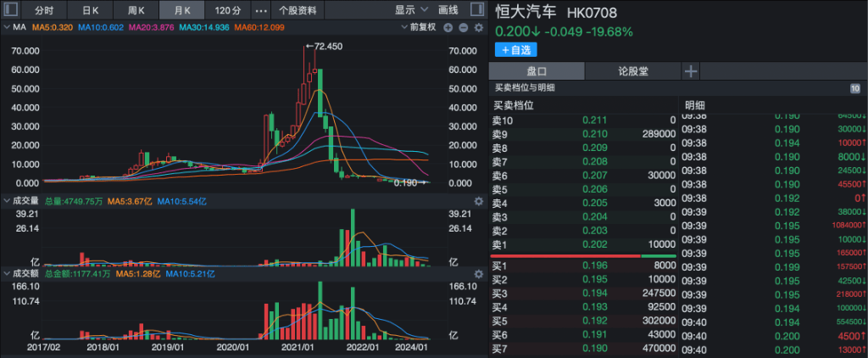The width and height of the screenshot is (868, 358).
Task: Click the 画线 draw line button
Action: [448, 10]
